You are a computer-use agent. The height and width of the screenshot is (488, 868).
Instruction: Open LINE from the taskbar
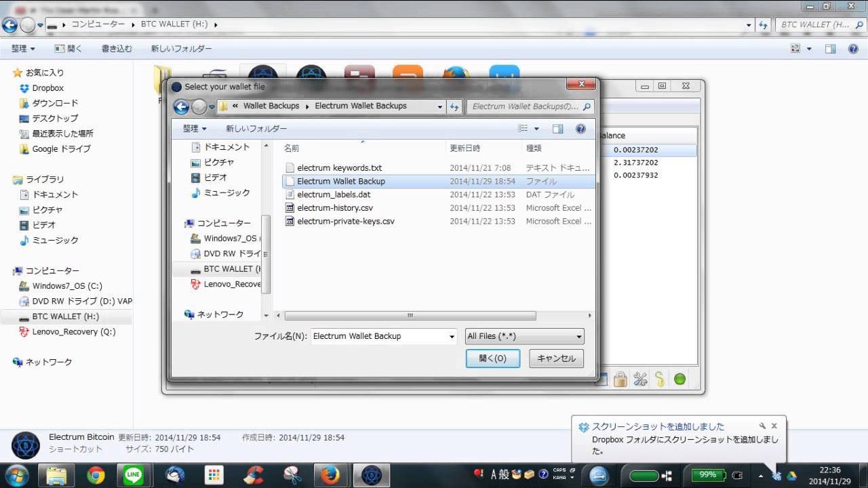click(134, 476)
